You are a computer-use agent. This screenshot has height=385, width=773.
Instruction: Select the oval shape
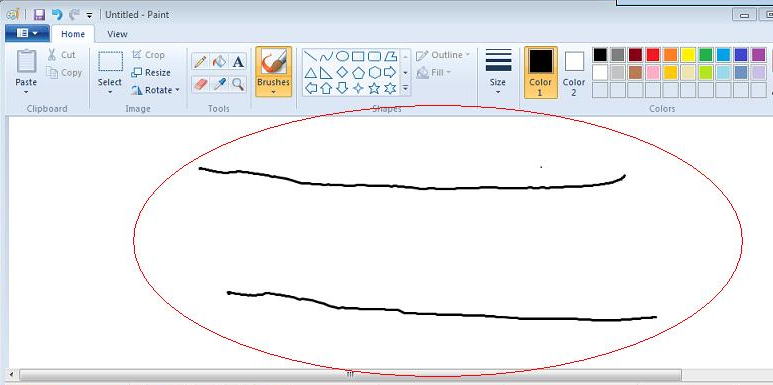pyautogui.click(x=342, y=56)
